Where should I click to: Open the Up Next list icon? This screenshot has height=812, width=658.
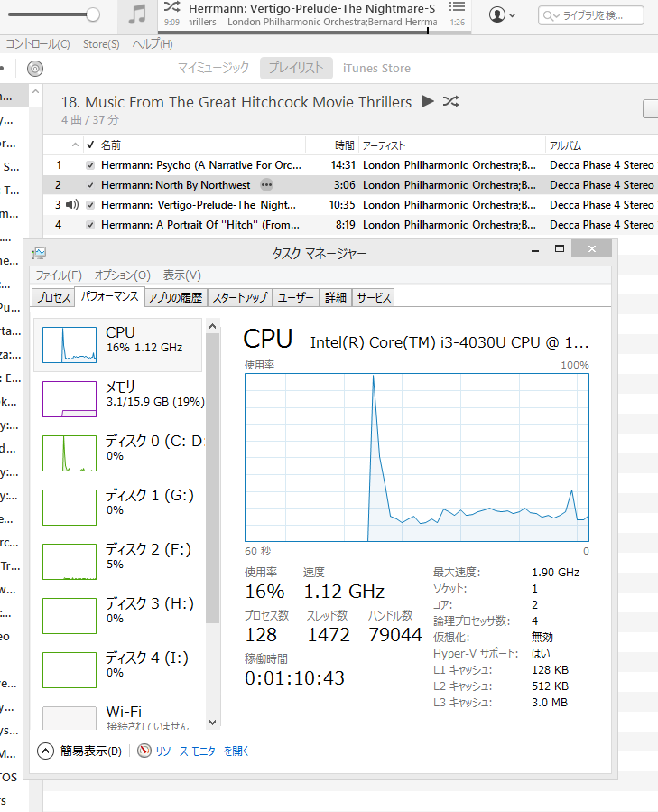click(457, 7)
